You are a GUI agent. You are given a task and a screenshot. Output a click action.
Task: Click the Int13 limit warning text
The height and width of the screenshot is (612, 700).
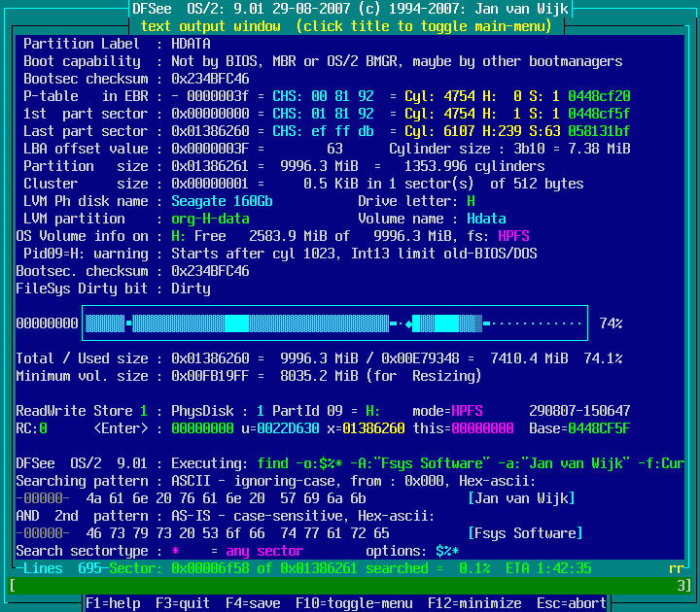pos(354,254)
